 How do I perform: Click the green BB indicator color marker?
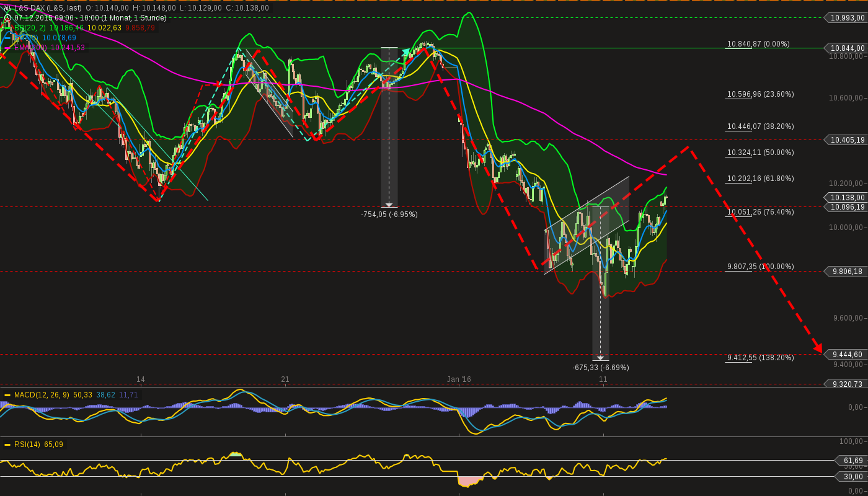tap(7, 28)
